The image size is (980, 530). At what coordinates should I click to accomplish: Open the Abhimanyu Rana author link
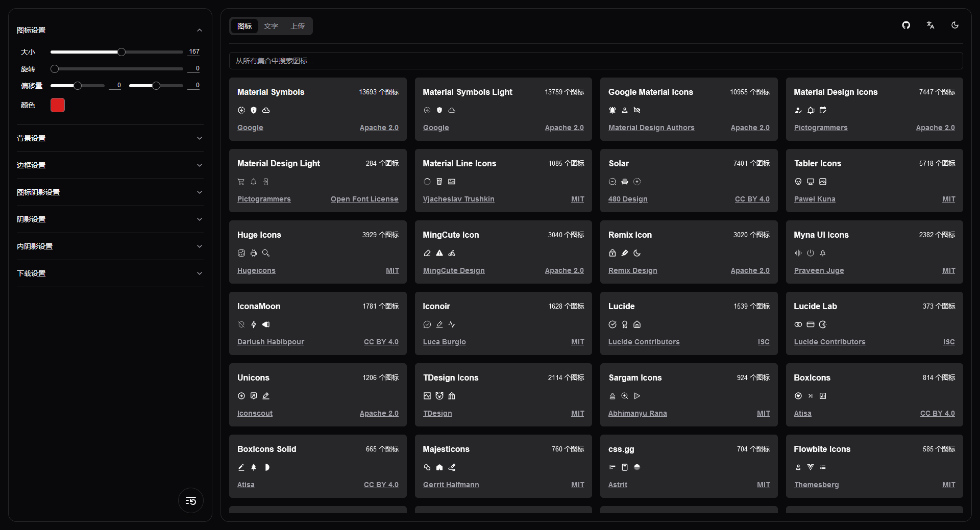[x=638, y=413]
